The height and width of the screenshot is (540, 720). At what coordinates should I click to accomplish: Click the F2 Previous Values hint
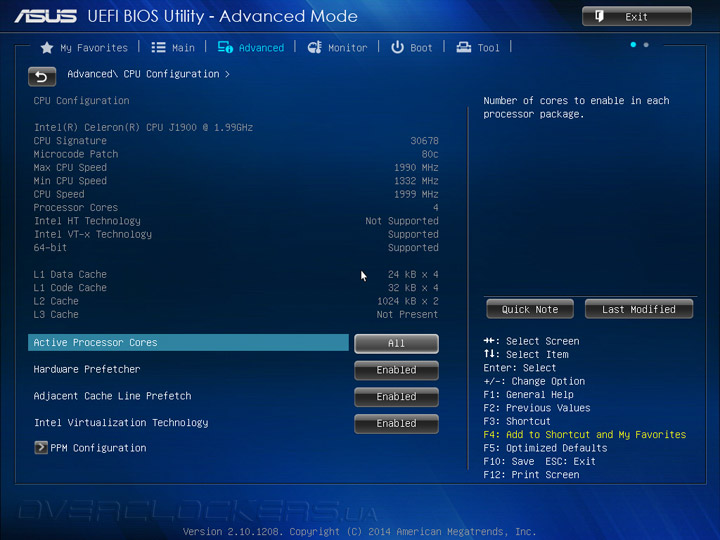pos(537,408)
